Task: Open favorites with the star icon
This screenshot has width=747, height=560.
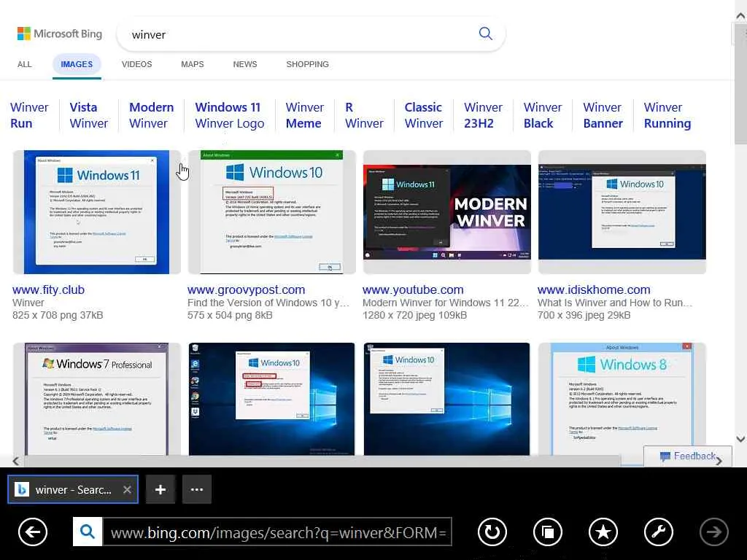Action: [x=603, y=532]
